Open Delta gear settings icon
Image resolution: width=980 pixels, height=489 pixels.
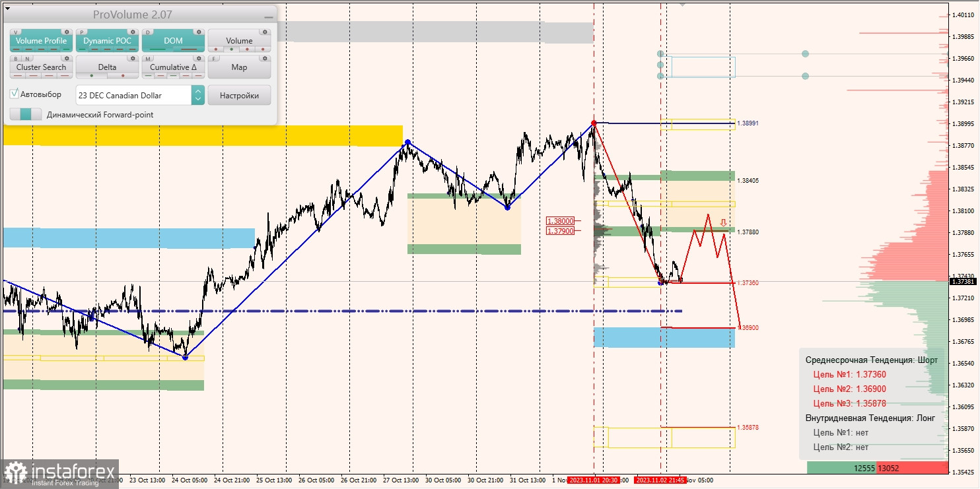132,58
